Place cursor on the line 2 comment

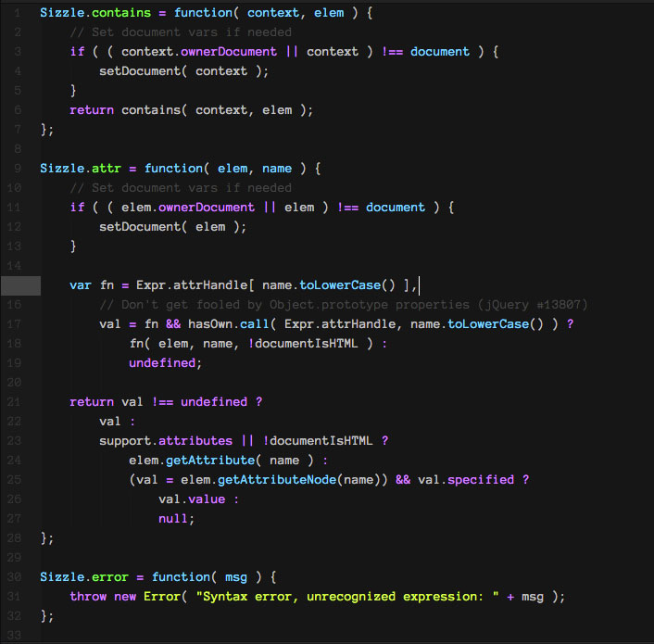pos(181,32)
